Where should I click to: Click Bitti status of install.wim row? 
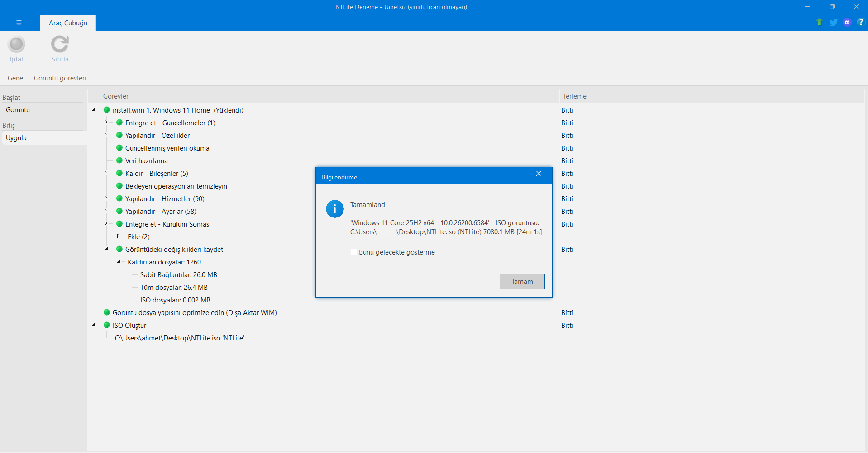pyautogui.click(x=567, y=110)
